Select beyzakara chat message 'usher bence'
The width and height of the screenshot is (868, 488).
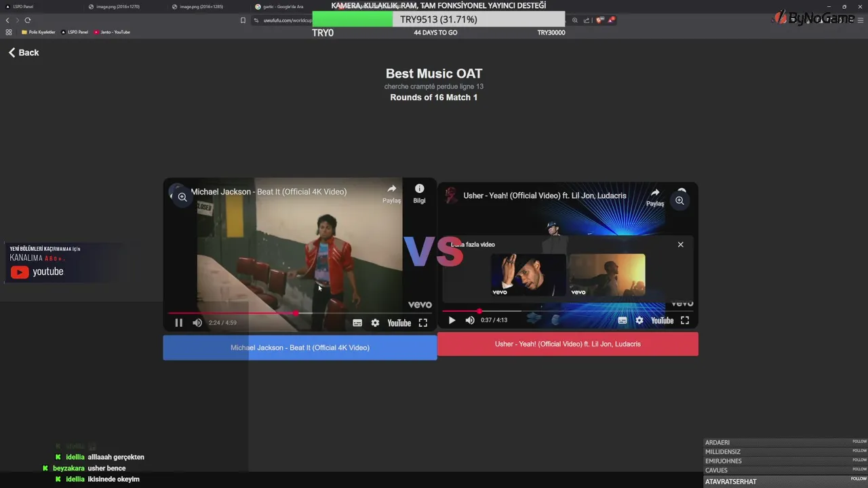(x=106, y=468)
